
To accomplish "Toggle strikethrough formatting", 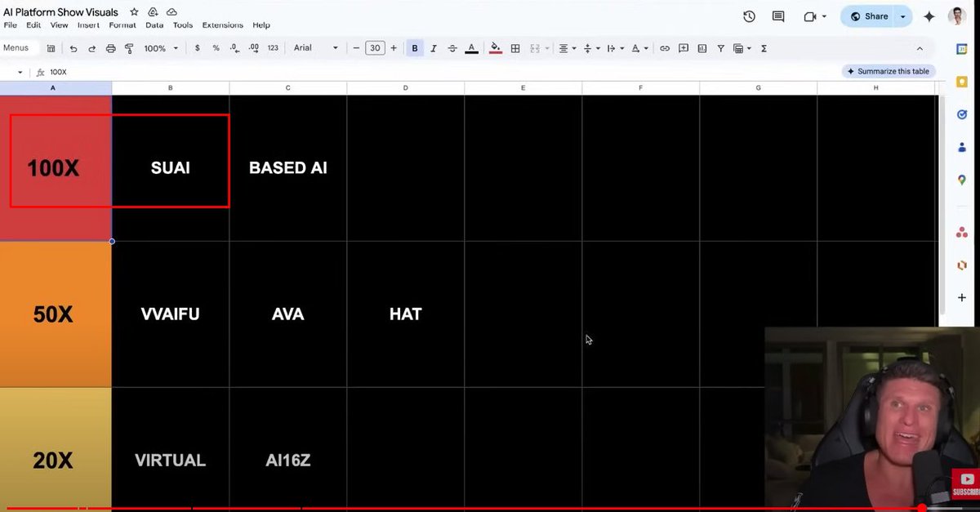I will 452,48.
